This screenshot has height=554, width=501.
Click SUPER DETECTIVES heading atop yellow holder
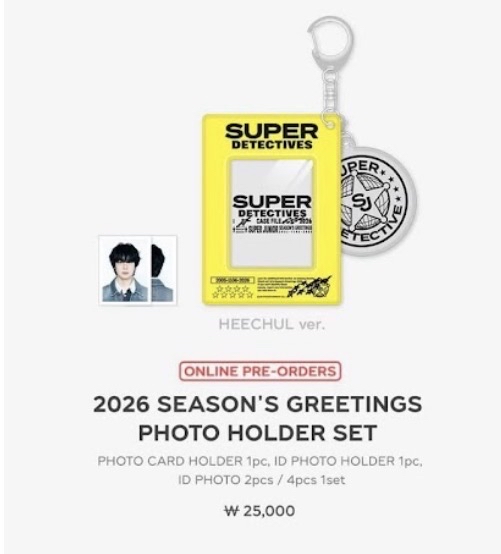tap(271, 136)
